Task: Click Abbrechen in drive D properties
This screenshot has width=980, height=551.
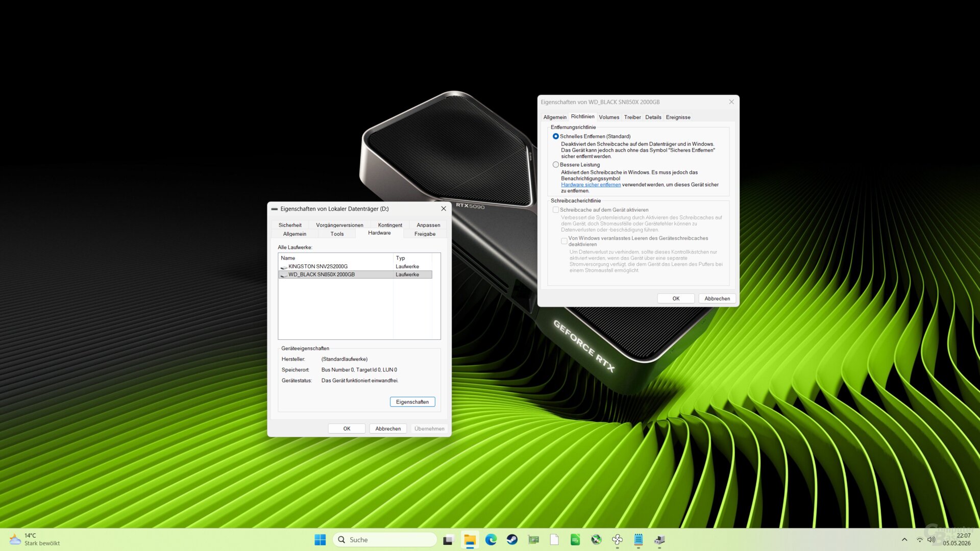Action: coord(388,429)
